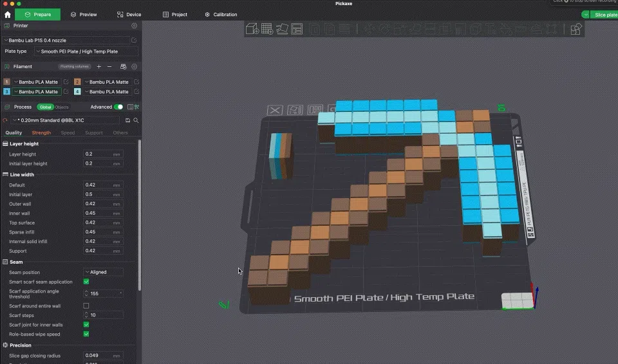618x364 pixels.
Task: Open Filament section settings gear
Action: click(135, 67)
